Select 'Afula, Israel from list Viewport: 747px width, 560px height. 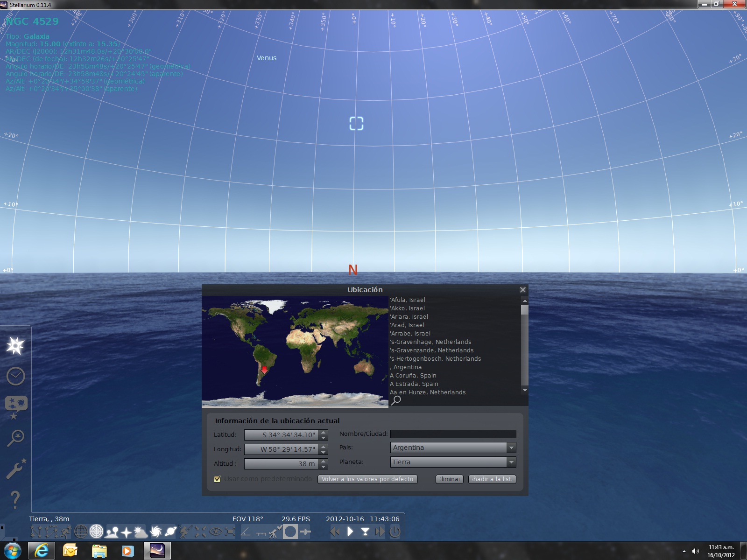pos(408,300)
